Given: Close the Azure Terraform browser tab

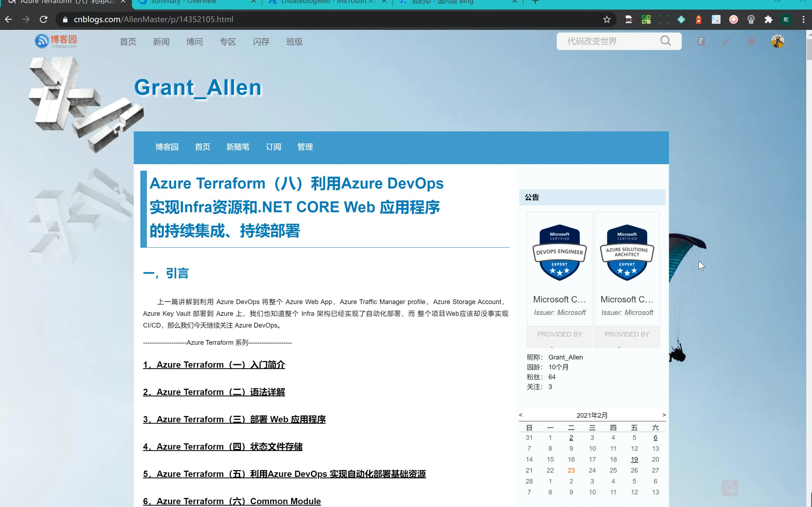Looking at the screenshot, I should 123,2.
